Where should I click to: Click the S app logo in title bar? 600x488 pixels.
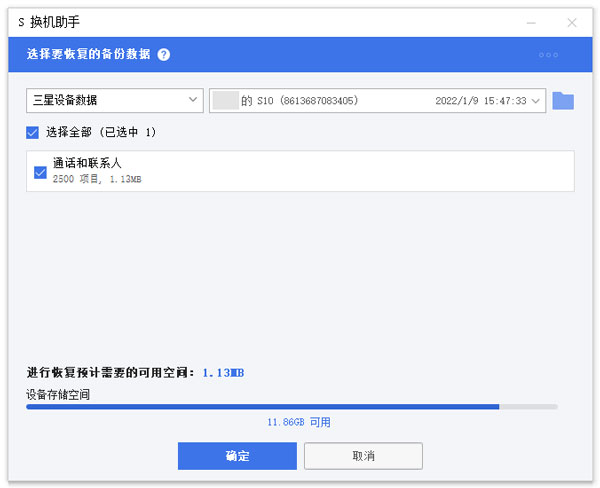tap(21, 22)
